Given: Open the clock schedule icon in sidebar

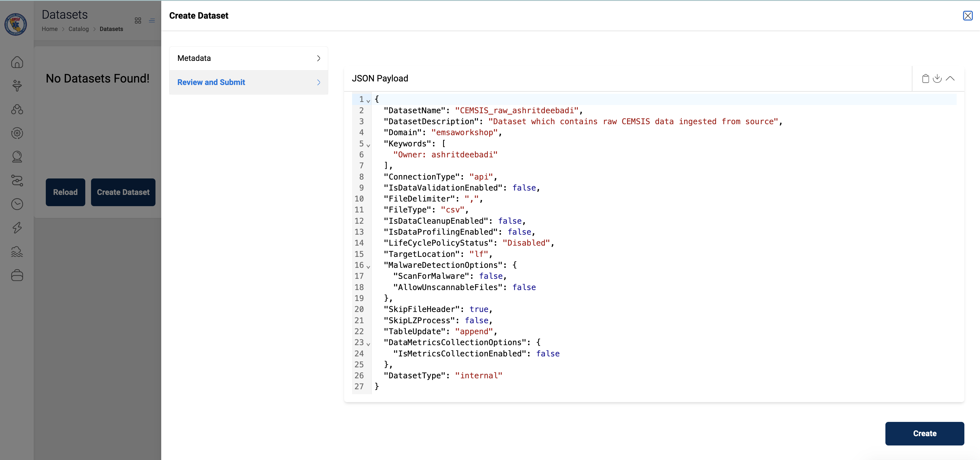Looking at the screenshot, I should pyautogui.click(x=17, y=204).
